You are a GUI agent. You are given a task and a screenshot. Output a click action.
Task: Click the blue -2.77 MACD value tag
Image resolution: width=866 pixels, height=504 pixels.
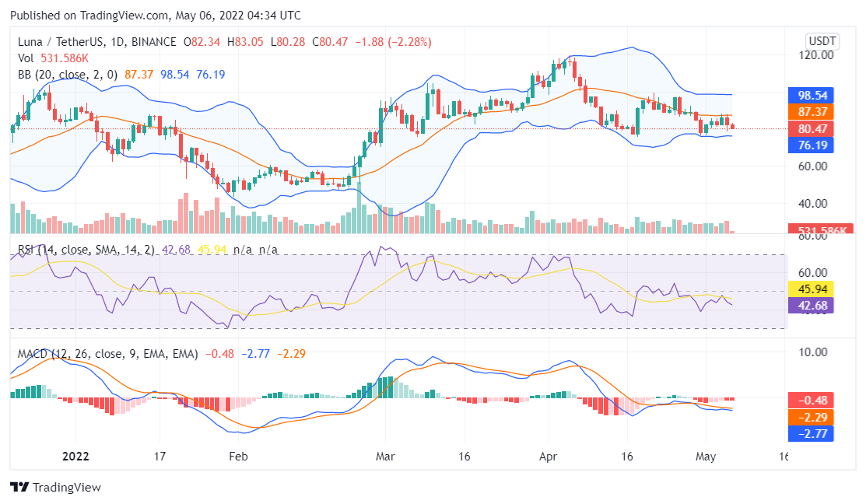click(x=811, y=433)
